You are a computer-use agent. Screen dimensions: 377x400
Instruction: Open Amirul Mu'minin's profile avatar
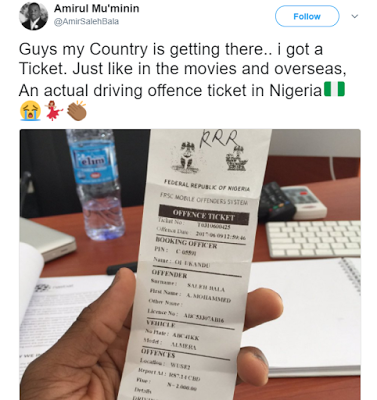pos(33,16)
